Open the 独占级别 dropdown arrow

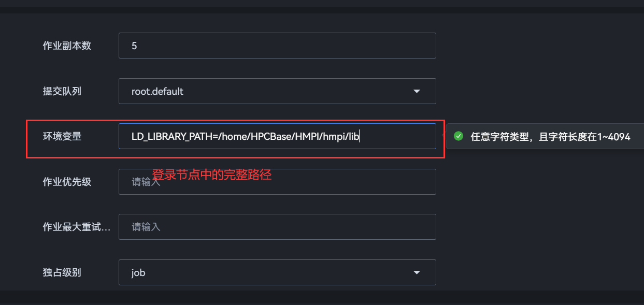pos(417,273)
